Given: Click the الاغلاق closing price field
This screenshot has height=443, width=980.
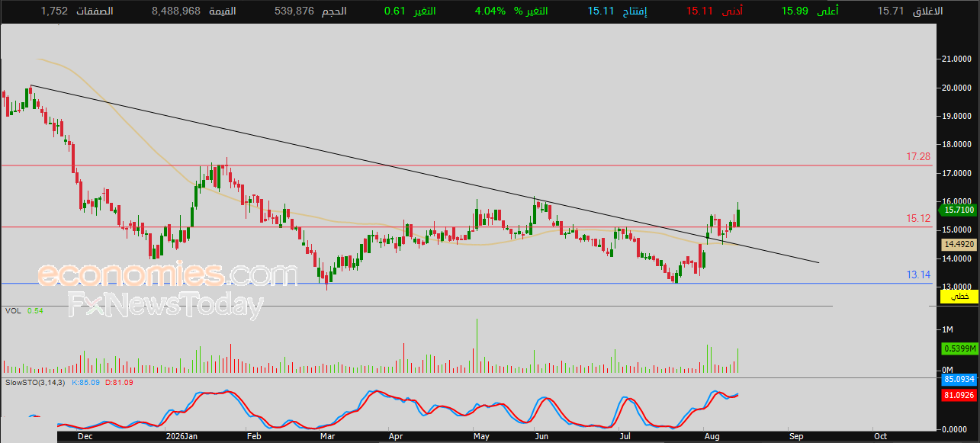Looking at the screenshot, I should pos(909,11).
